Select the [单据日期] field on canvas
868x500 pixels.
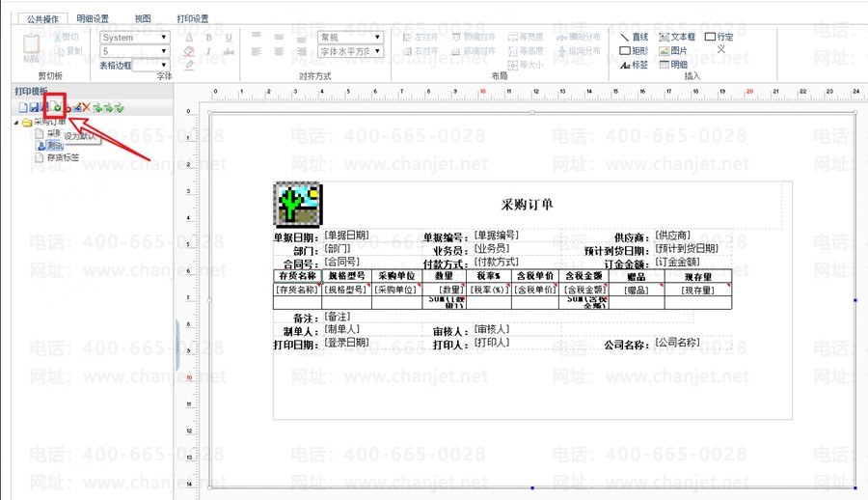[346, 235]
